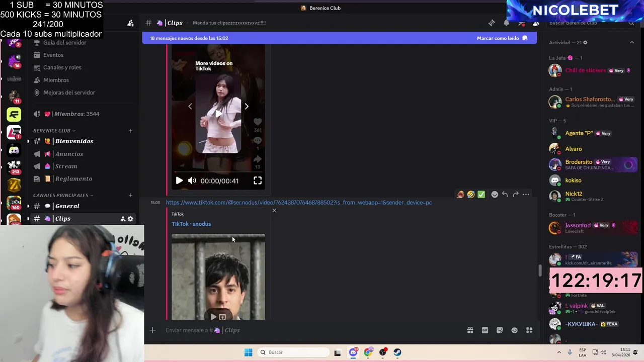The image size is (644, 362).
Task: Open the gift icon in message bar
Action: pos(470,330)
